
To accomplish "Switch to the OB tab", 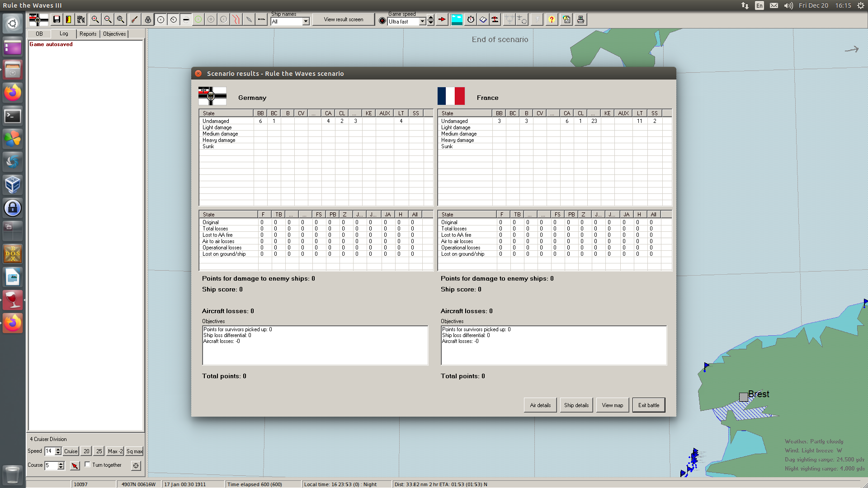I will click(39, 34).
